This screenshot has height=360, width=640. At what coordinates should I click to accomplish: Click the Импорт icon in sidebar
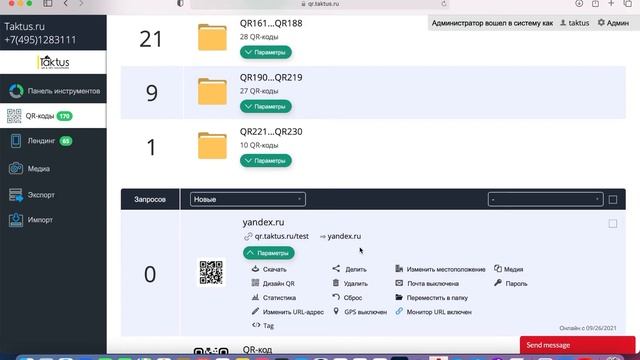(16, 220)
